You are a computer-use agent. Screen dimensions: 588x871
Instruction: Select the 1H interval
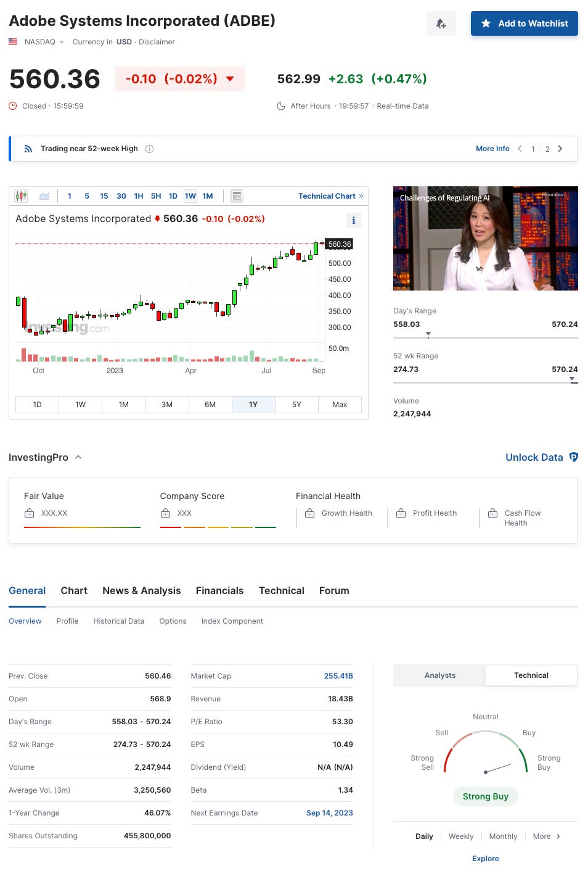(x=139, y=196)
